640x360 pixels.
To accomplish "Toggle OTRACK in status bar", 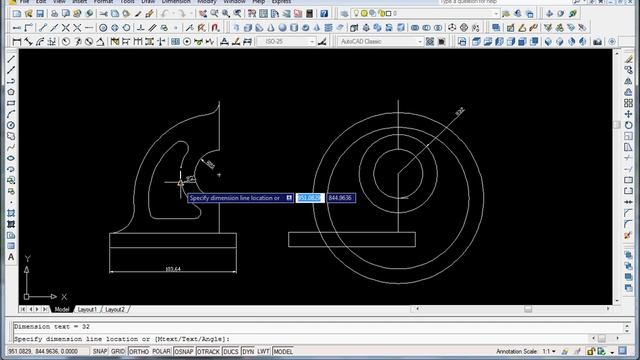I will point(208,351).
